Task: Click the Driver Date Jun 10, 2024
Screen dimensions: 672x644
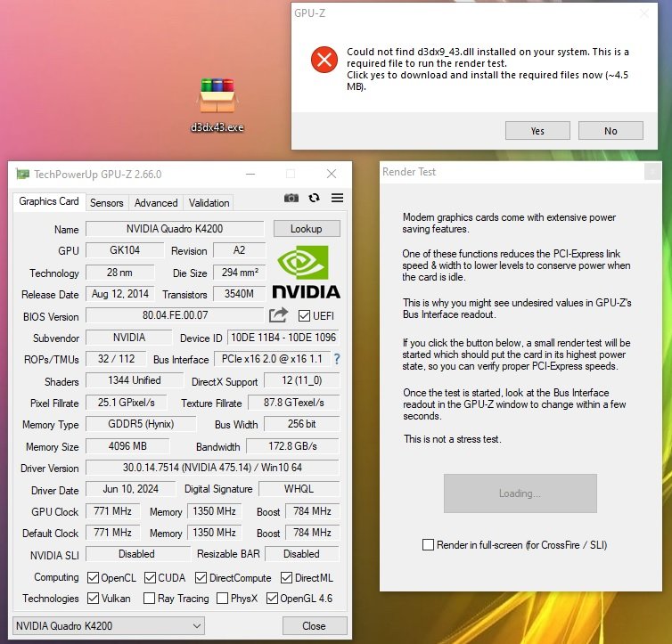Action: coord(131,489)
